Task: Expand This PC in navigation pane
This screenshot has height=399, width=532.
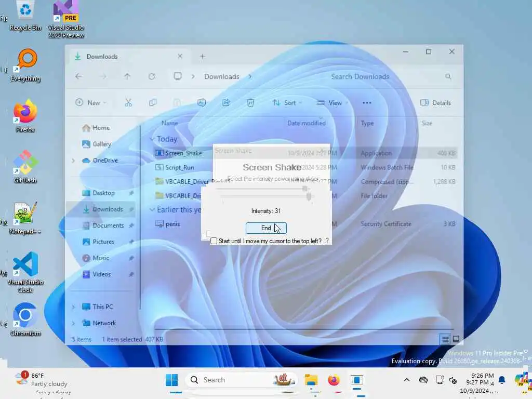Action: [x=73, y=307]
